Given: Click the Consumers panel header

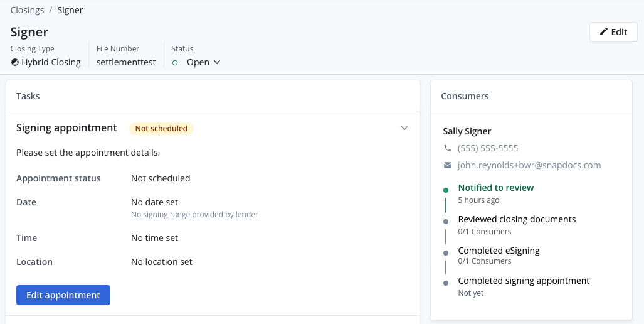Looking at the screenshot, I should coord(465,96).
